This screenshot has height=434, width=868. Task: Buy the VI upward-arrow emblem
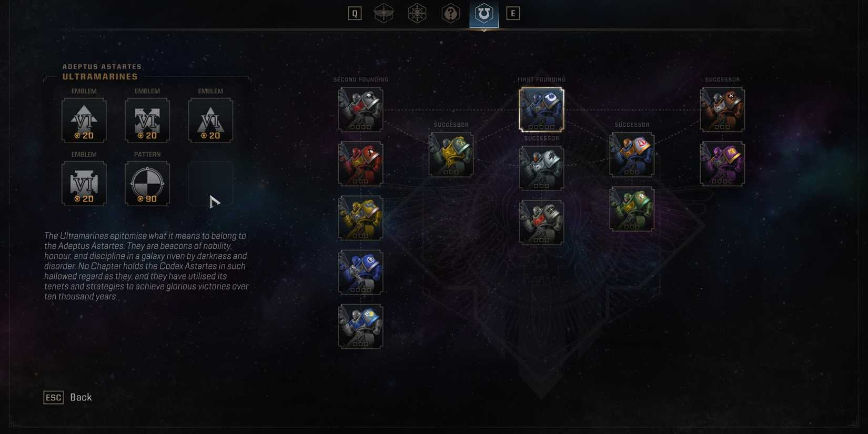[84, 120]
